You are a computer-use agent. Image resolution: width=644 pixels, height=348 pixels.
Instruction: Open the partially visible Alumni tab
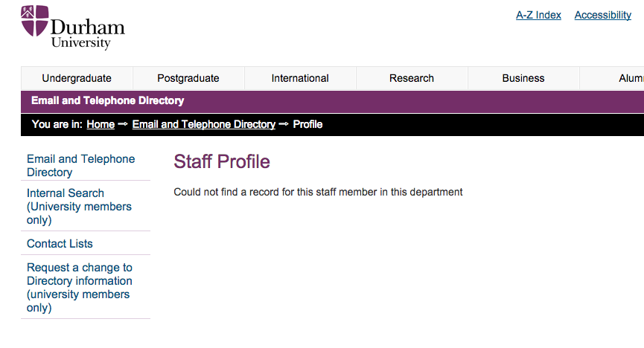[612, 78]
